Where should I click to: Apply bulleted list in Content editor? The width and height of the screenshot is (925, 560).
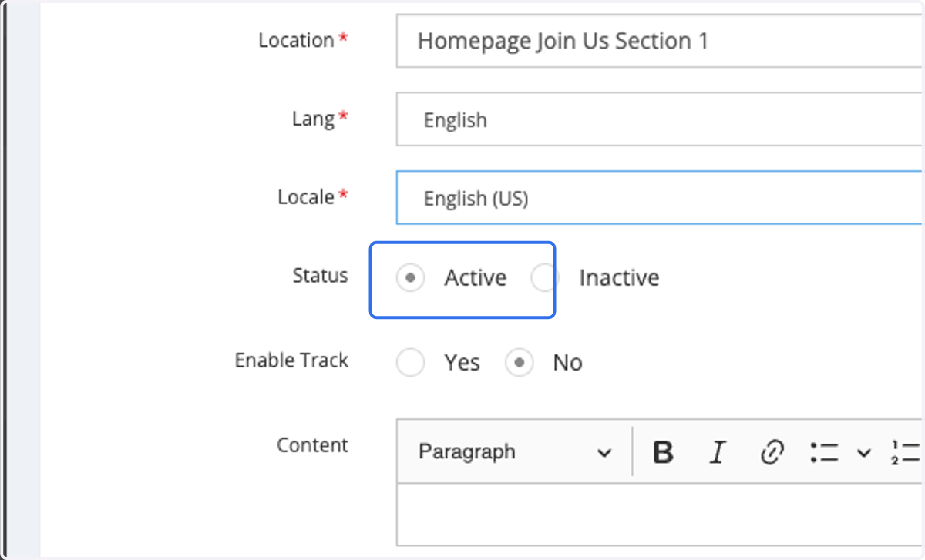[x=824, y=452]
